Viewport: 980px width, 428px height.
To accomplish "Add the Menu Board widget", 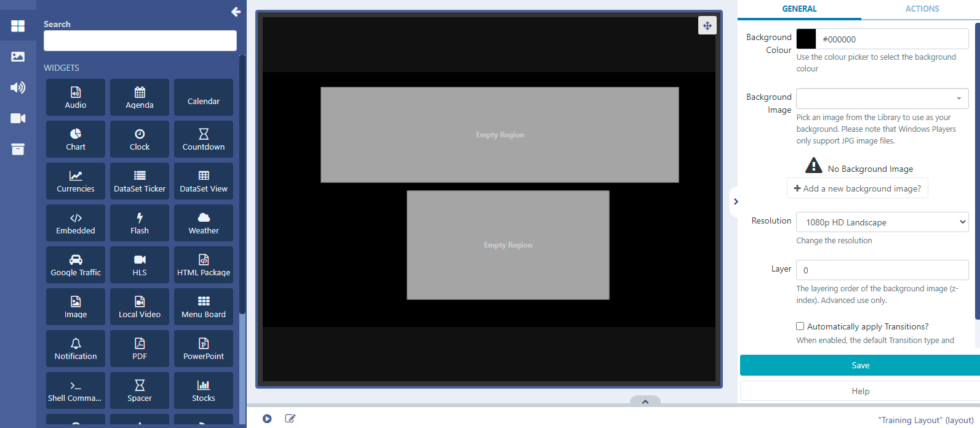I will [x=204, y=307].
